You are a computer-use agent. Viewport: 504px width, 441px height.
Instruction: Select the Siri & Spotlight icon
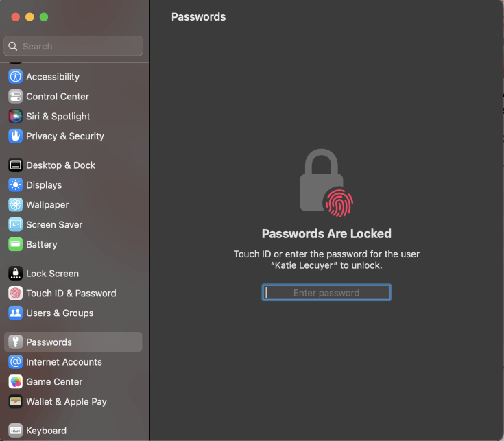(x=15, y=117)
